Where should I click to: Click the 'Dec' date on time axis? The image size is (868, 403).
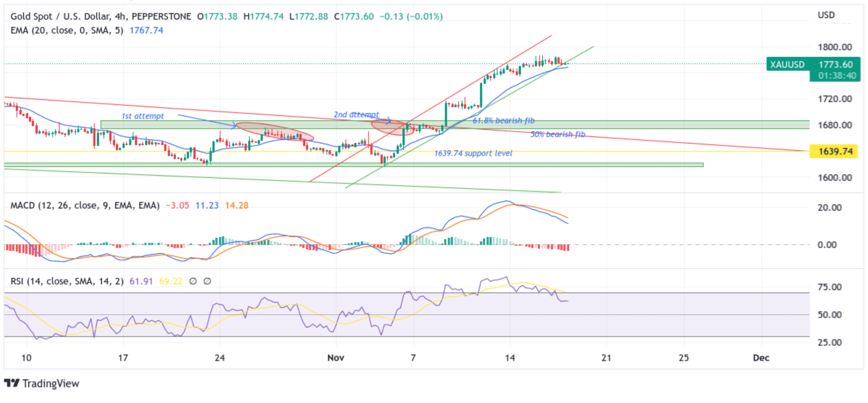(761, 358)
